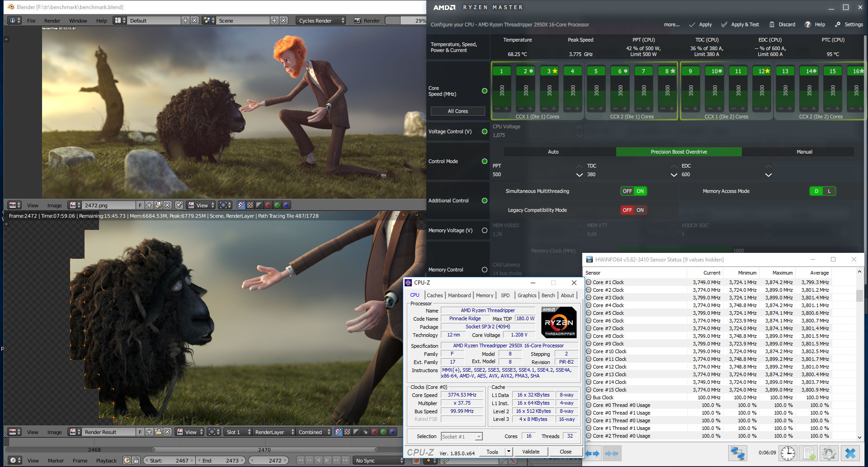Open Slot 1 dropdown
This screenshot has height=467, width=868.
[x=238, y=432]
